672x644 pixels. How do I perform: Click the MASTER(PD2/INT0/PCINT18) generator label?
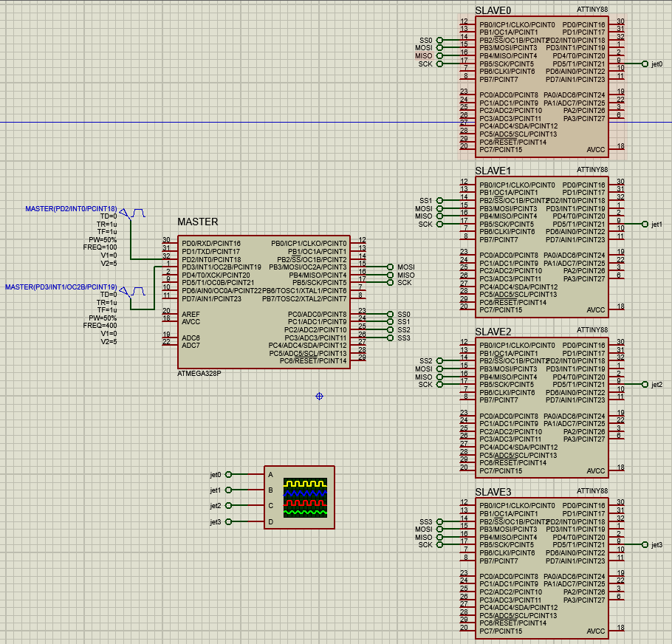(71, 209)
